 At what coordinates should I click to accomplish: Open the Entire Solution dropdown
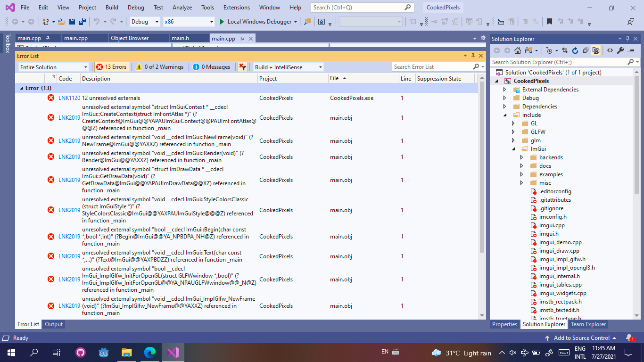[53, 66]
